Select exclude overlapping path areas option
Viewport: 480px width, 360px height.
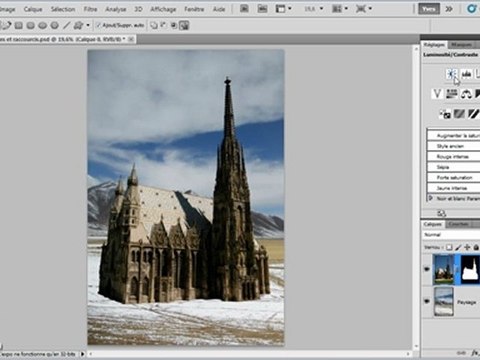(184, 25)
